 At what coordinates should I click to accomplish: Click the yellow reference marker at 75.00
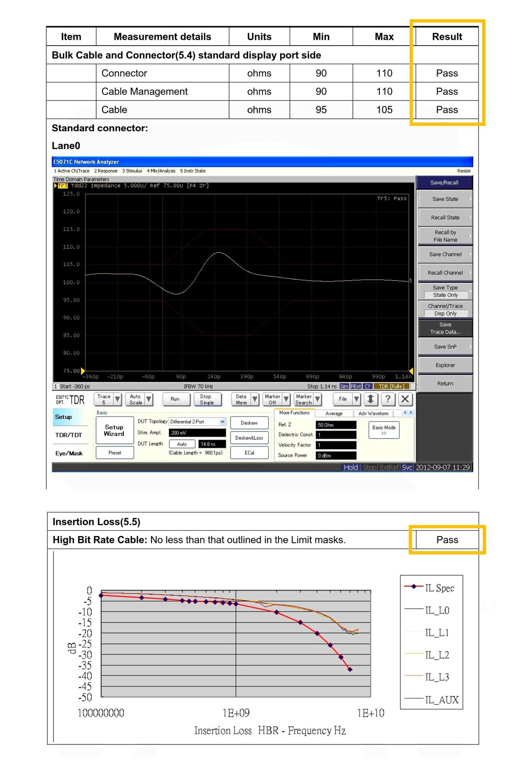click(x=83, y=371)
